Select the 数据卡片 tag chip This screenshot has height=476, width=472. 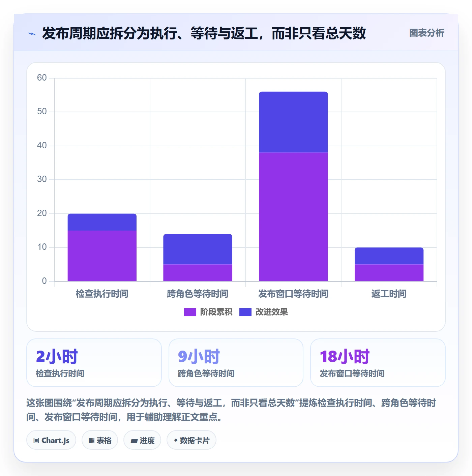click(191, 440)
